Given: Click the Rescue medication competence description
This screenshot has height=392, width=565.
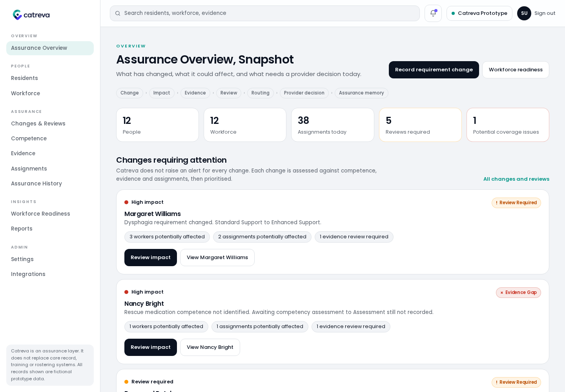Looking at the screenshot, I should pyautogui.click(x=279, y=312).
